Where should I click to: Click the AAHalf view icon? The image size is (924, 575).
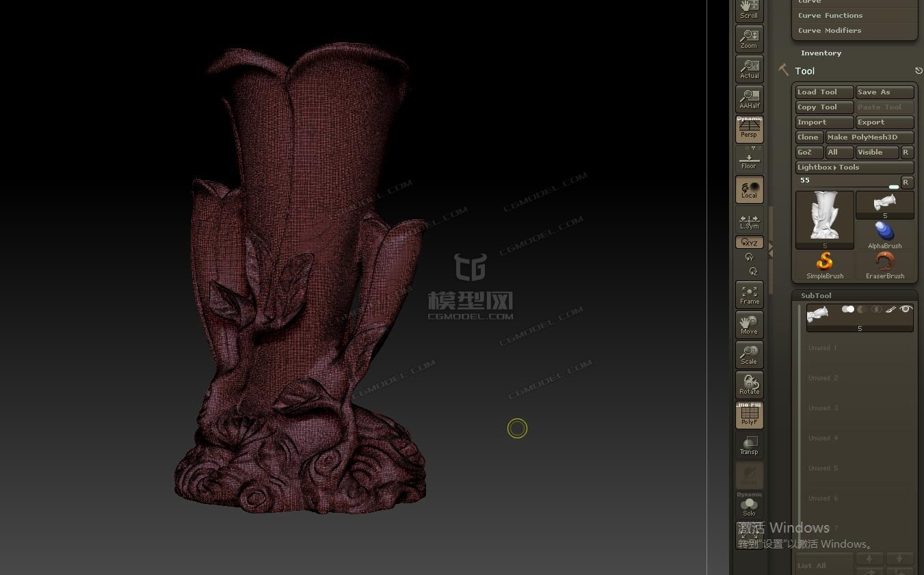749,99
